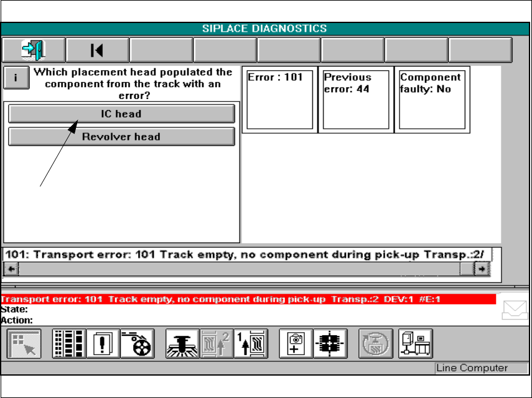Open the envelope message icon

pos(515,310)
